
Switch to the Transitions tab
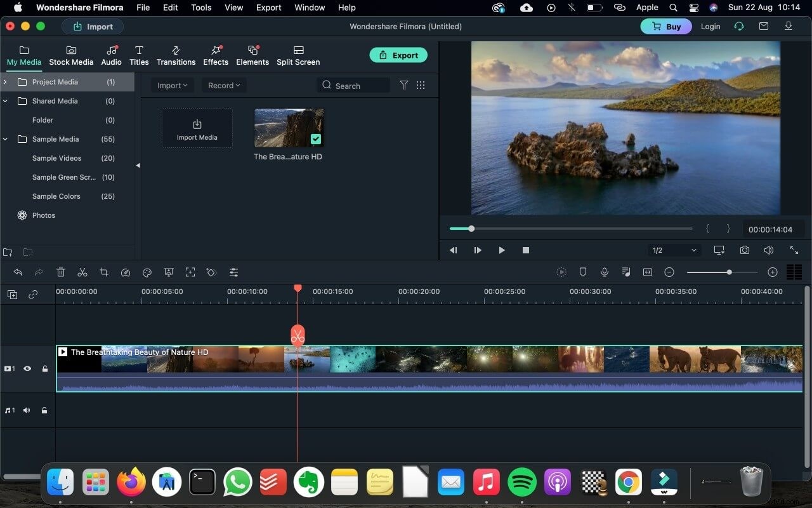coord(176,55)
